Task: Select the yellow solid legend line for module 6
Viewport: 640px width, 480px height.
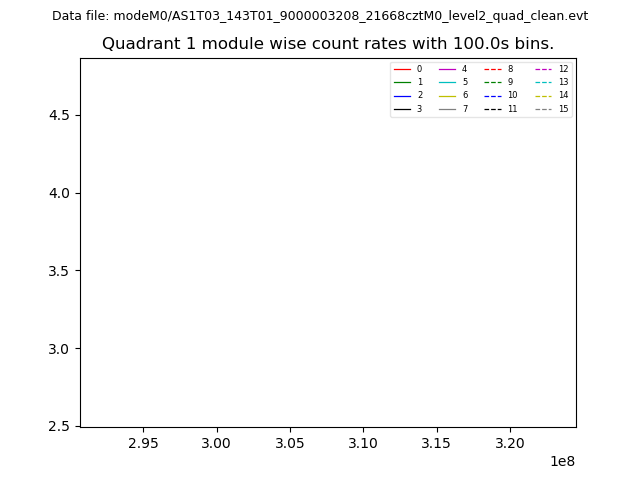Action: click(x=447, y=95)
